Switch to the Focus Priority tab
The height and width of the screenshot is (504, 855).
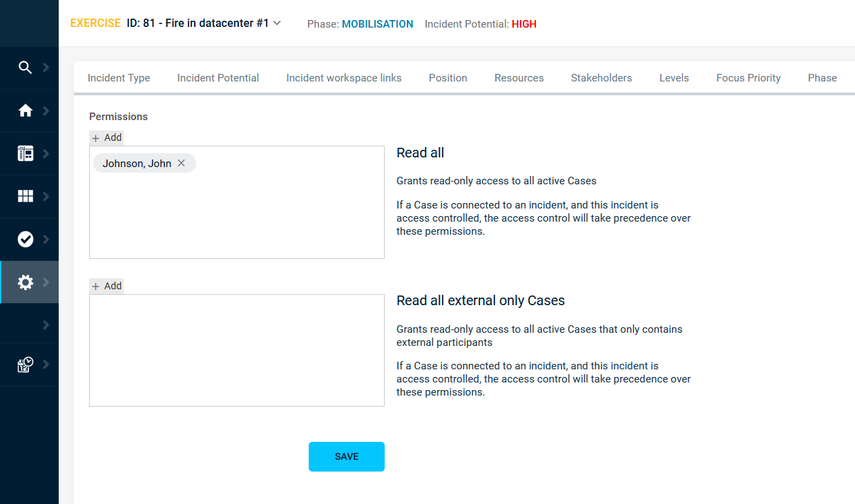tap(749, 78)
